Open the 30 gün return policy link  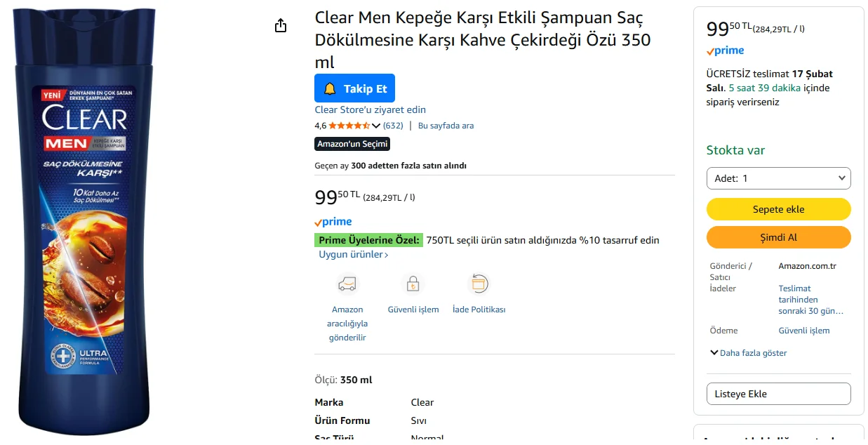[x=810, y=300]
